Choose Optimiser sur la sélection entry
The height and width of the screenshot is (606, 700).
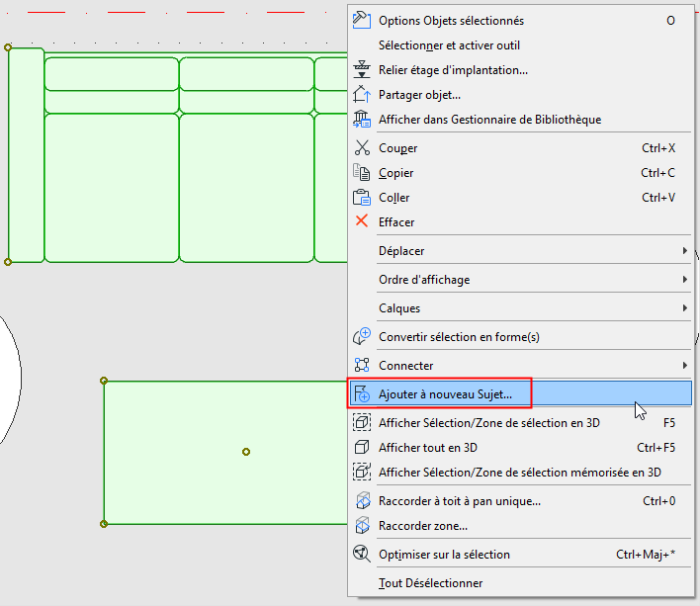point(520,555)
